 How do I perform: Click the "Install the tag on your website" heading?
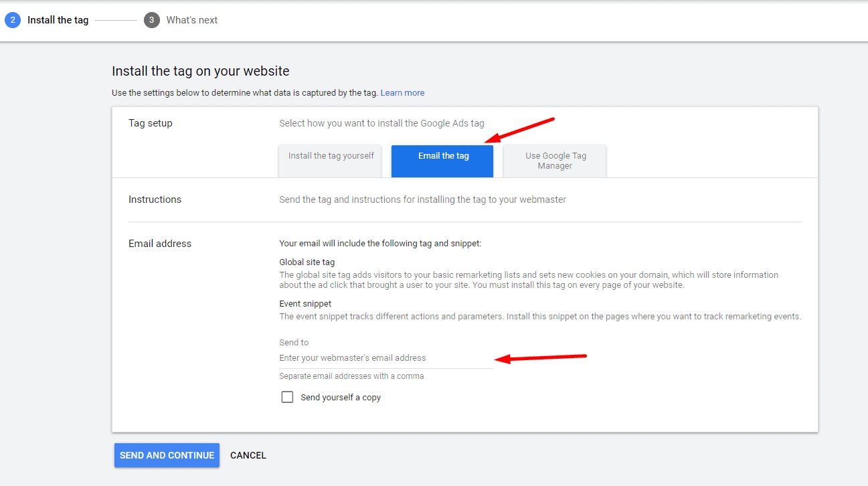tap(201, 71)
